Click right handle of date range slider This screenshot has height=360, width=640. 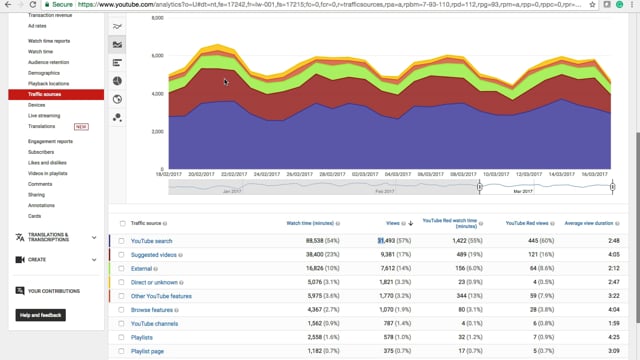(x=612, y=187)
